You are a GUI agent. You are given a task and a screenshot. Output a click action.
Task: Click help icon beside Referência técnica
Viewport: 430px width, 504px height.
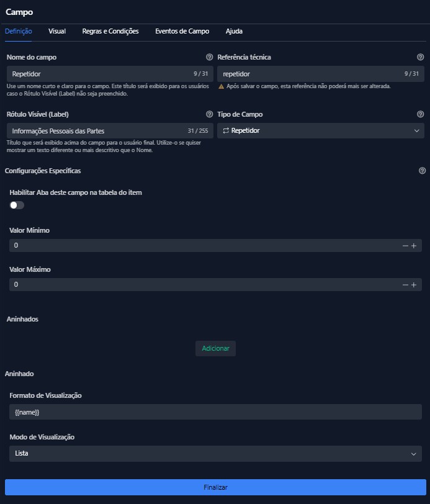click(x=420, y=57)
